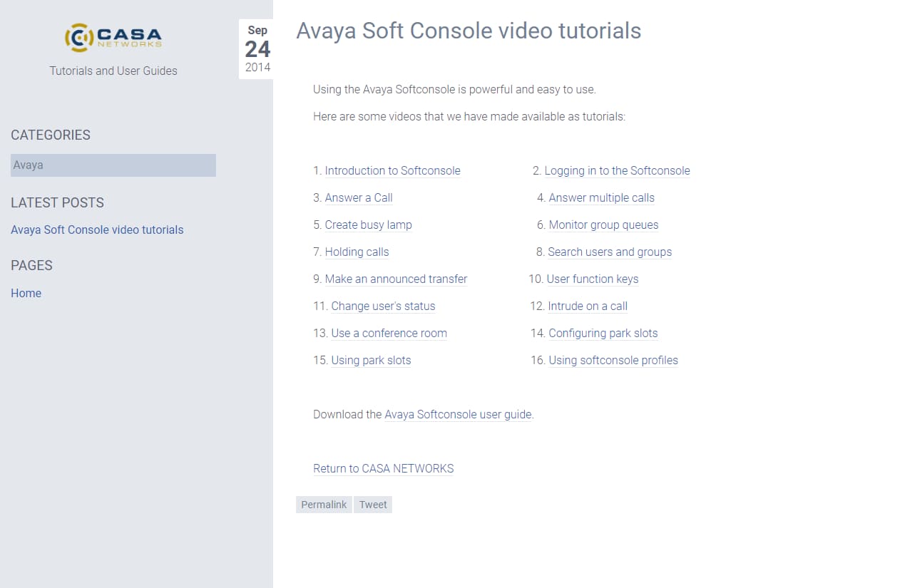Open the Intrude on a call tutorial
This screenshot has width=900, height=588.
click(588, 306)
